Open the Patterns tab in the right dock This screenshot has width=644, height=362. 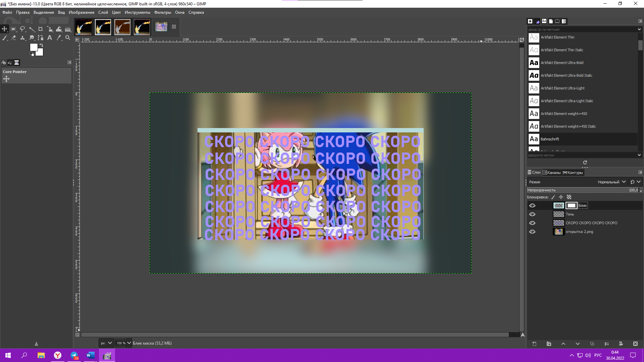pos(537,21)
